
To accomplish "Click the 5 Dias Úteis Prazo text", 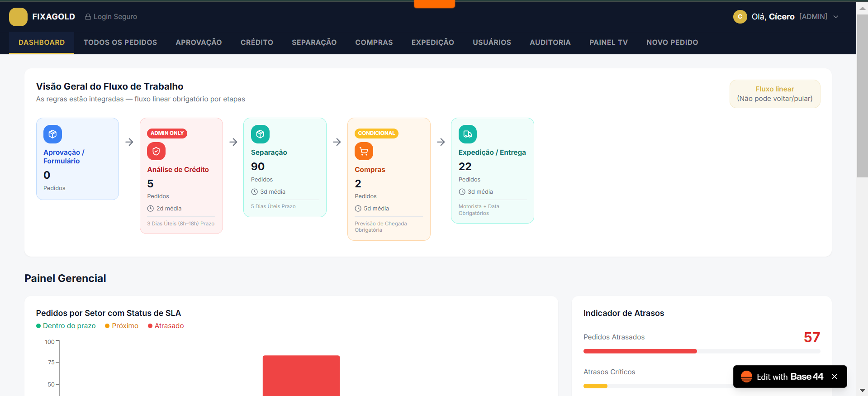I will point(273,206).
